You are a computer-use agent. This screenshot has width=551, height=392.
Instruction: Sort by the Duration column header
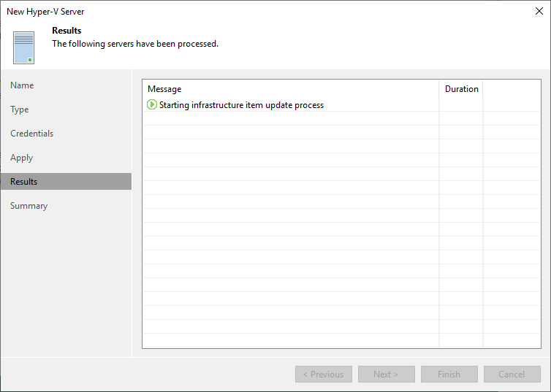pyautogui.click(x=461, y=89)
